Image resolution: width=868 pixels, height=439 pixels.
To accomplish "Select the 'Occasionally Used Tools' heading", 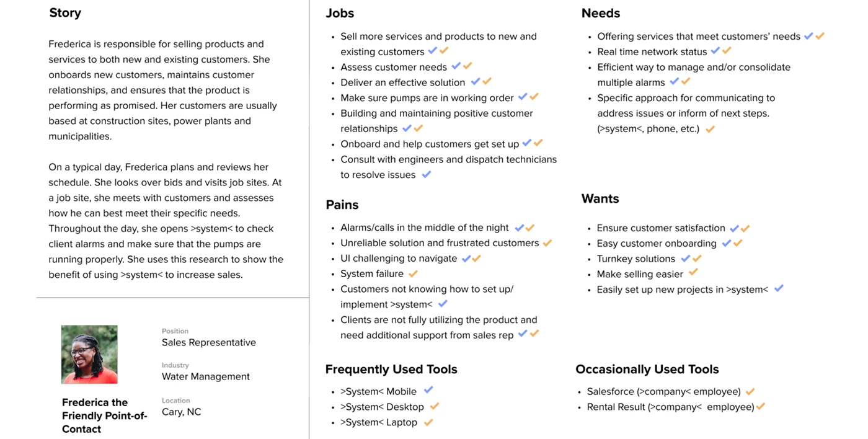I will click(647, 369).
